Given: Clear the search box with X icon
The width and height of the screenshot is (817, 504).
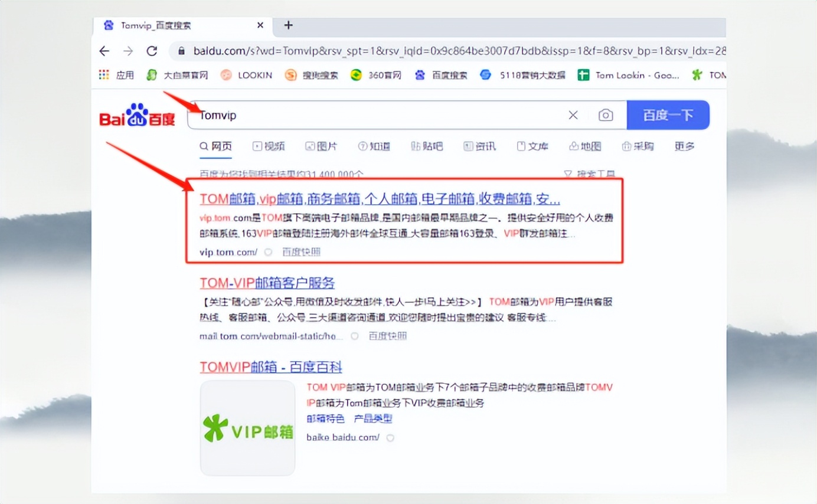Looking at the screenshot, I should click(573, 115).
